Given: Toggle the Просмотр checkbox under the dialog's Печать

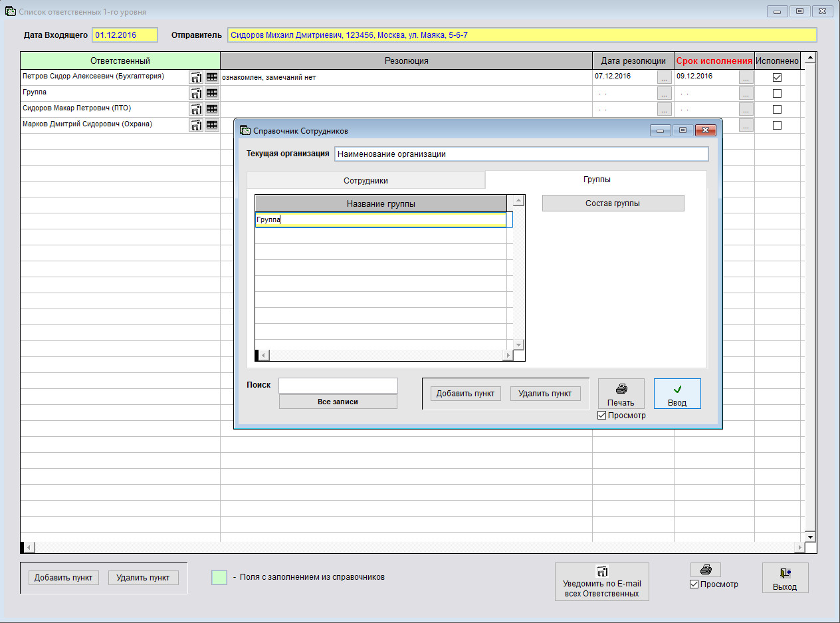Looking at the screenshot, I should click(x=602, y=416).
